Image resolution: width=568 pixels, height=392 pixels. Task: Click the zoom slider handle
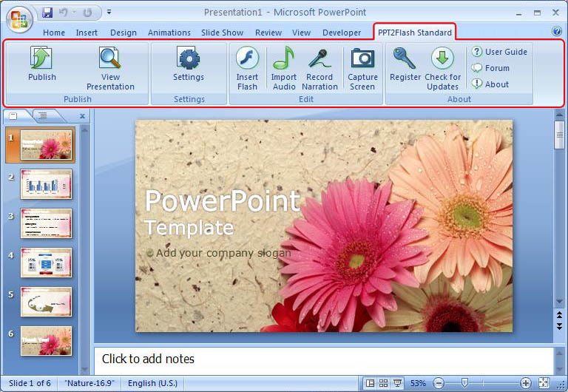tap(464, 382)
